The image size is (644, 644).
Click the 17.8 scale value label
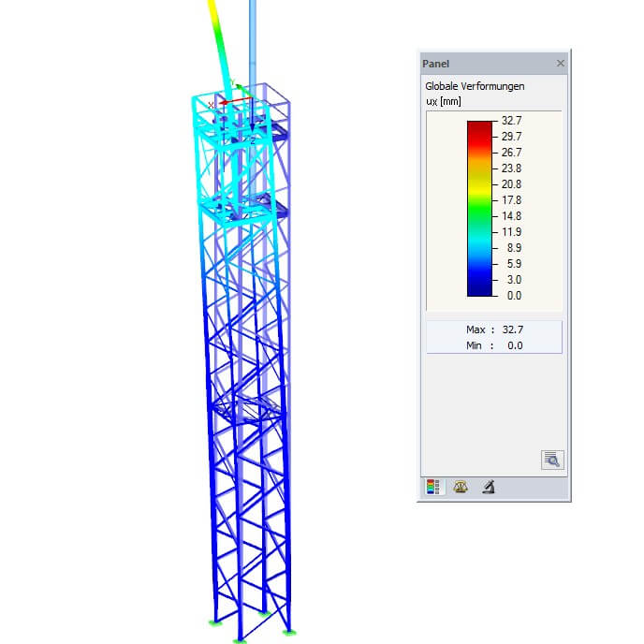tap(511, 200)
